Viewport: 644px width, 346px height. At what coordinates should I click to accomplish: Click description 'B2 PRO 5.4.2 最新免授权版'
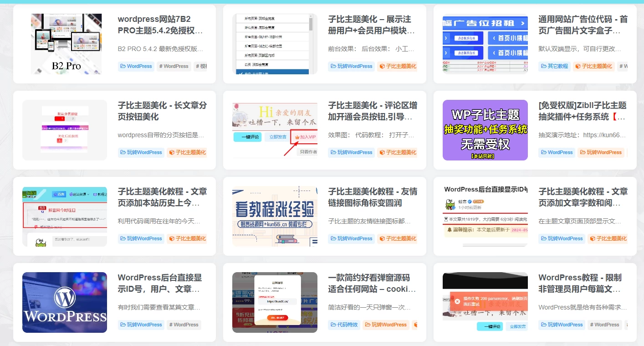tap(160, 49)
